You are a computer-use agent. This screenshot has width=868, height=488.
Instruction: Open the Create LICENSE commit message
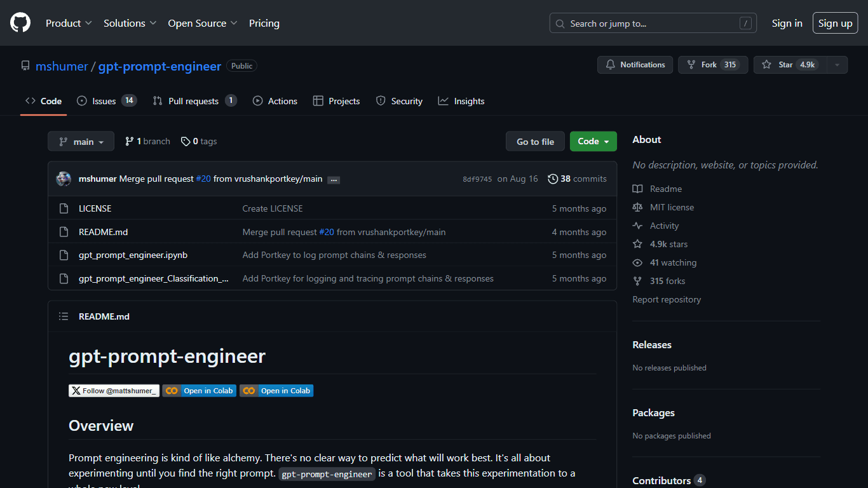[273, 208]
